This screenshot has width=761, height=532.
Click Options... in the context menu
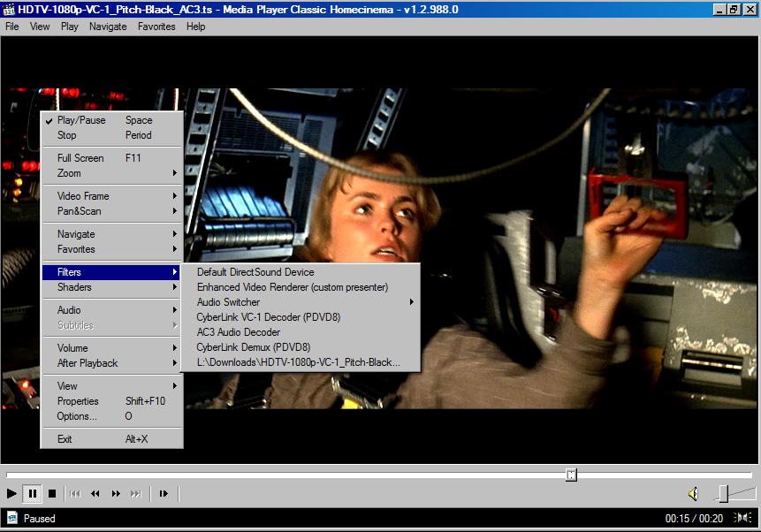tap(77, 416)
